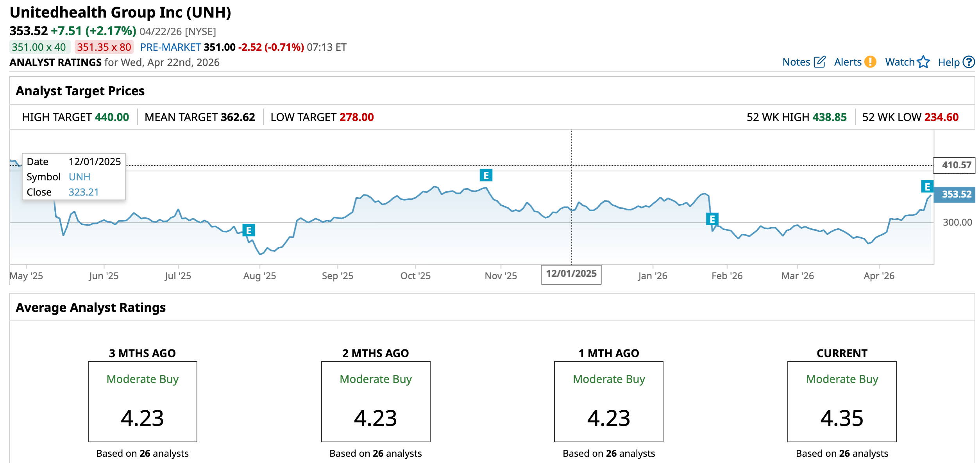Click the Watch link text

(x=900, y=62)
